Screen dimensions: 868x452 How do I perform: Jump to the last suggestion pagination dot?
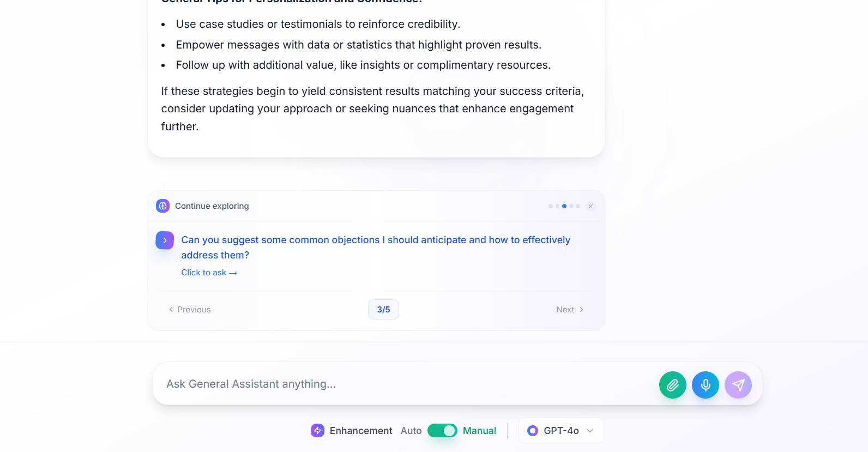tap(578, 206)
